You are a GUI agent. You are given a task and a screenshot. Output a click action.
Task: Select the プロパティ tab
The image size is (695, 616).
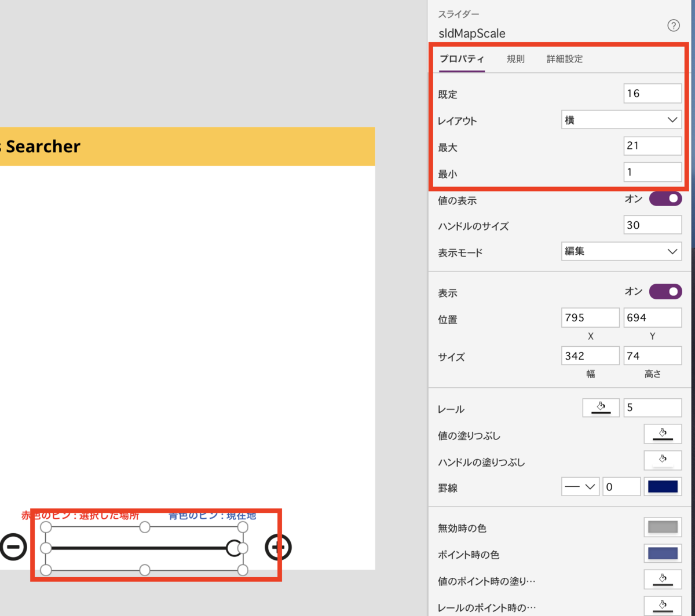pos(461,58)
